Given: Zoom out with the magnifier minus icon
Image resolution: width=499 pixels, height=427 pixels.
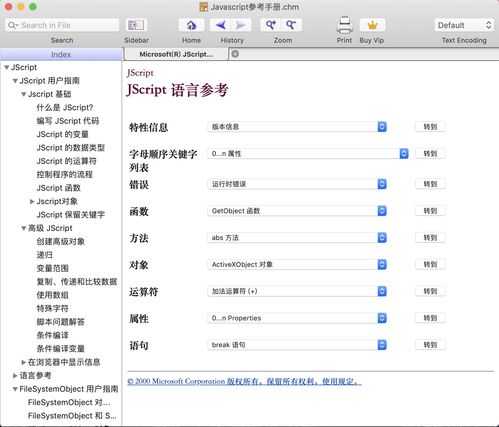Looking at the screenshot, I should pos(291,25).
